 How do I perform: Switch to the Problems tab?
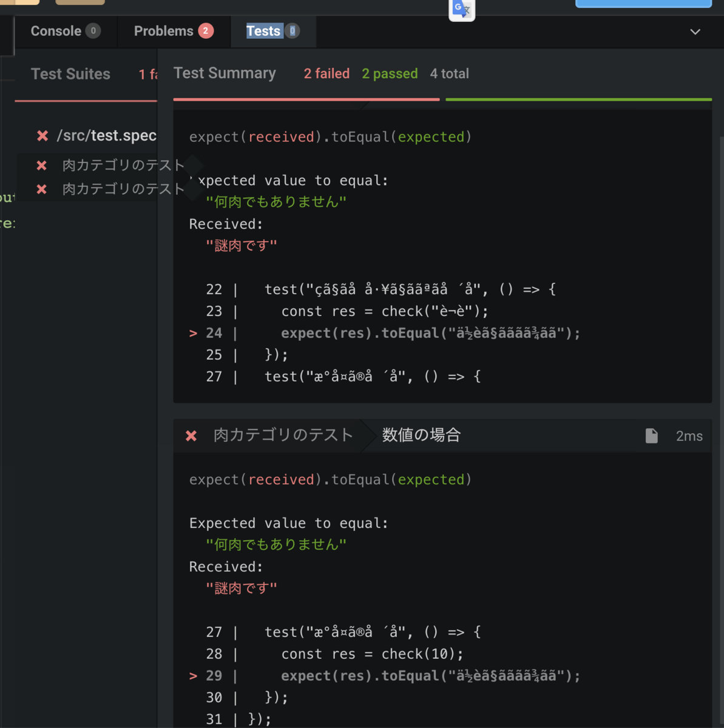coord(163,31)
